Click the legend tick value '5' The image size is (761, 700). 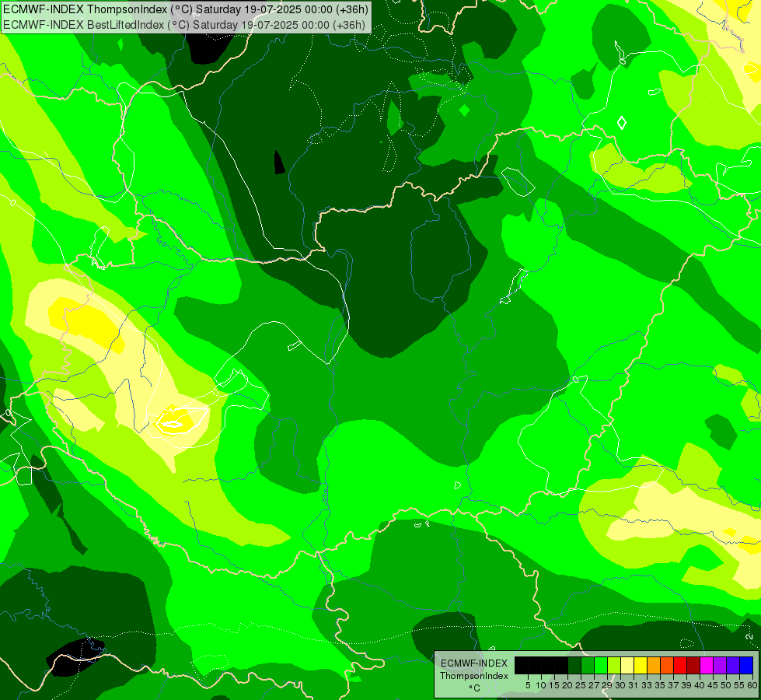tap(528, 685)
